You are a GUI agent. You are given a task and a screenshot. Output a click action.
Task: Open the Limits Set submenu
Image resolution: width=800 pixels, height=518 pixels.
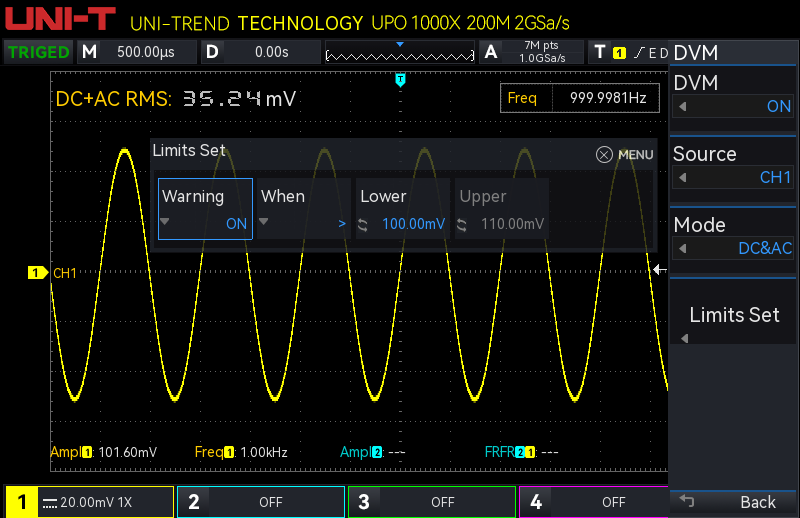pyautogui.click(x=733, y=316)
